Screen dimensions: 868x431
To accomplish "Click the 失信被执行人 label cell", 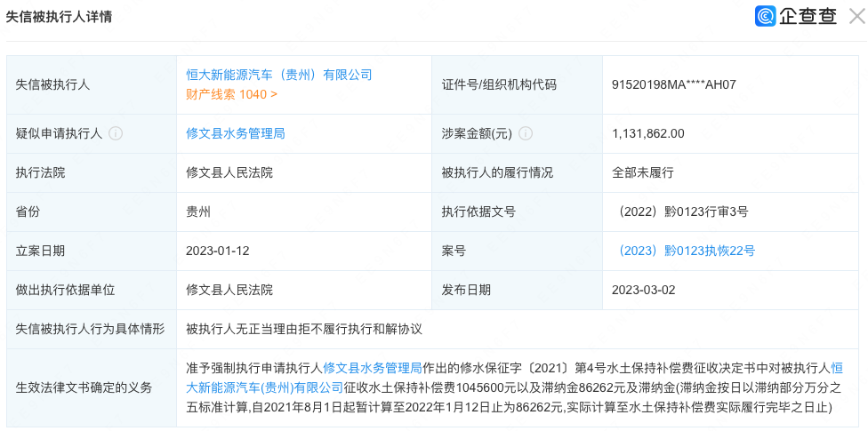I will click(92, 84).
